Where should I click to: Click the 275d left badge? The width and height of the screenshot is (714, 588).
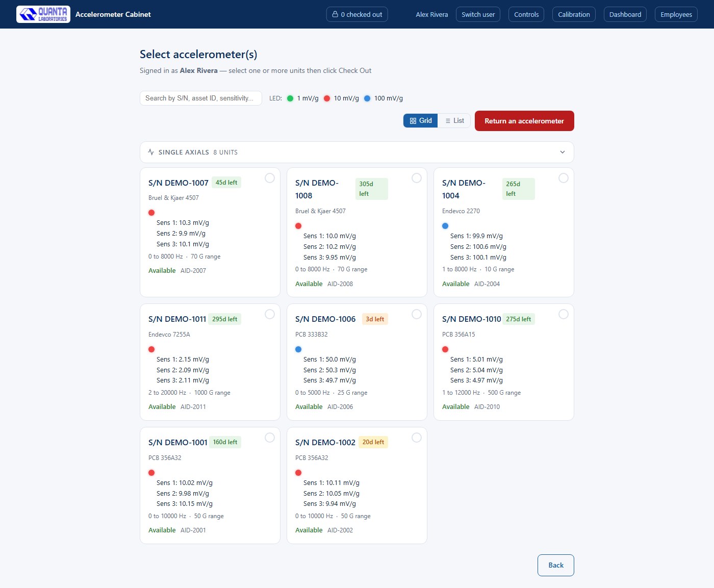519,319
